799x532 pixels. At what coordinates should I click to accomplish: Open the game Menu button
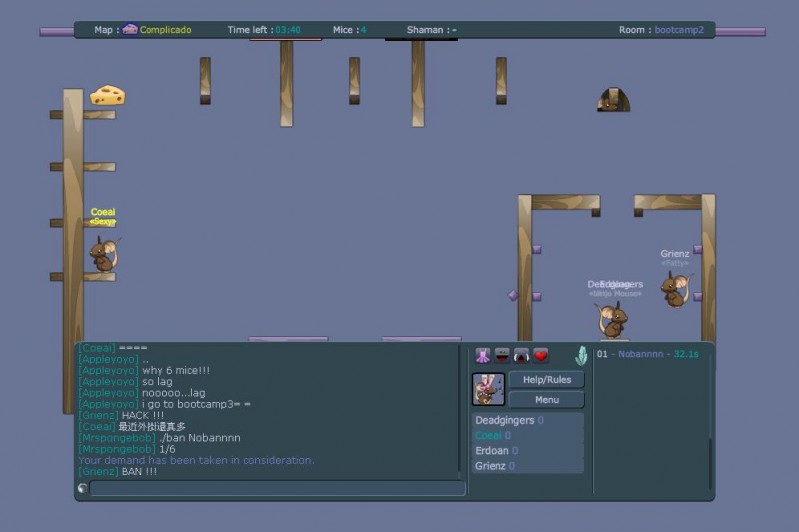(546, 400)
